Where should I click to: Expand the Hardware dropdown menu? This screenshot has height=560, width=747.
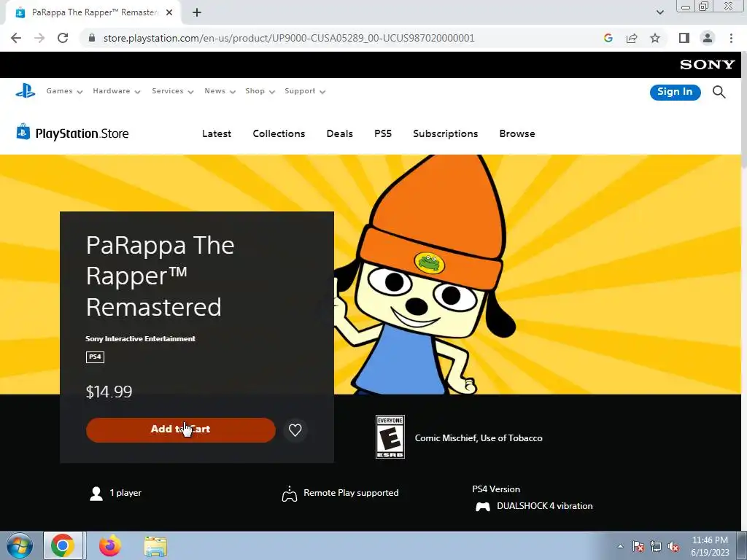pos(116,91)
